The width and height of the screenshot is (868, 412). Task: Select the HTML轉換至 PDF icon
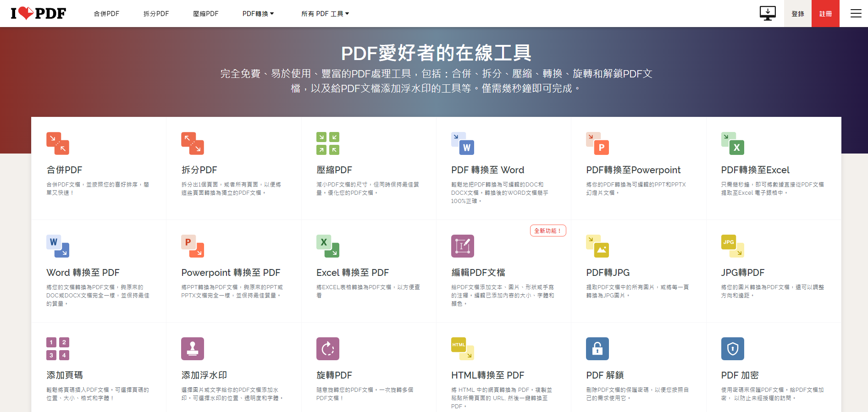463,349
